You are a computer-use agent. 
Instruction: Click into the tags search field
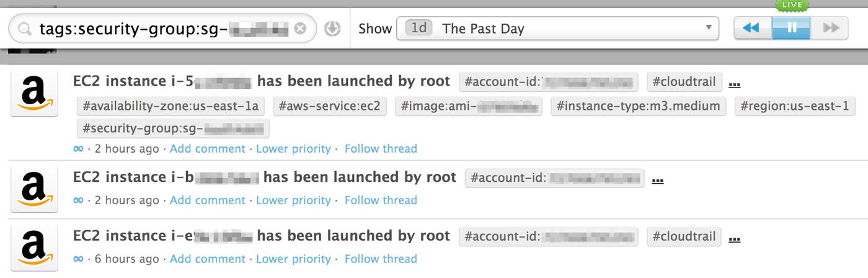(x=161, y=29)
